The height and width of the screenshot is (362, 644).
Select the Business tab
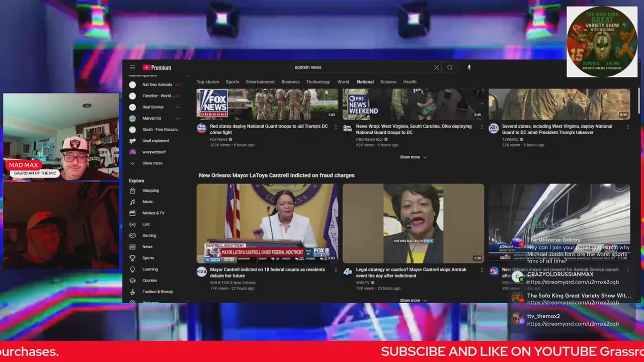click(x=290, y=82)
